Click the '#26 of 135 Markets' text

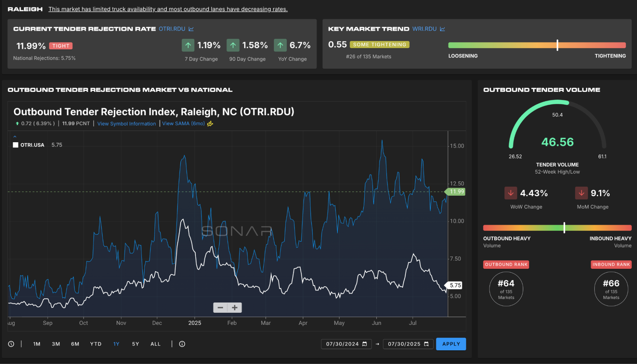(x=369, y=57)
